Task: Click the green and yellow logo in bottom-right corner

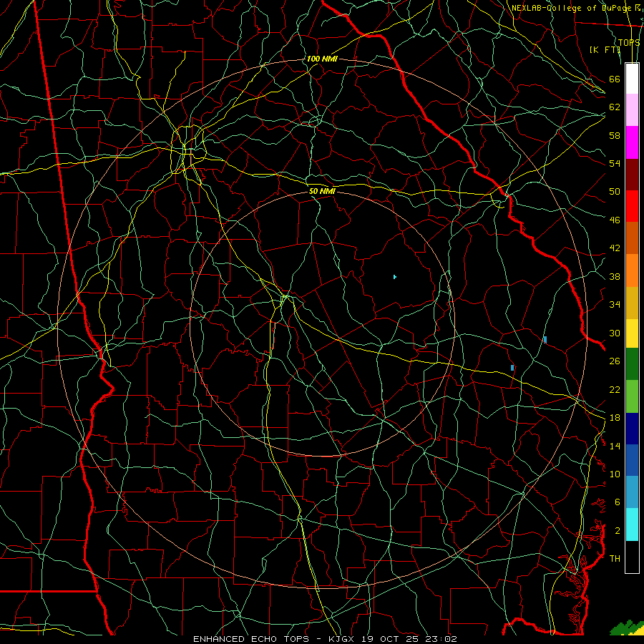Action: 626,628
